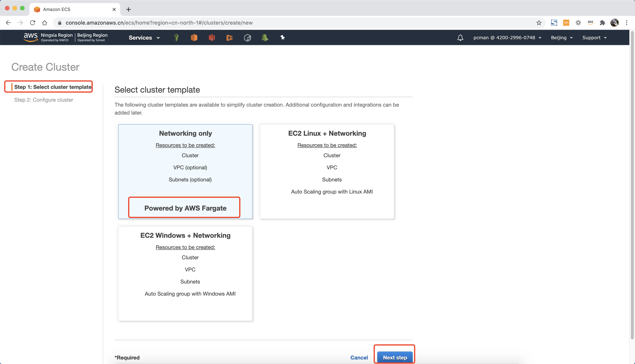Click the aea Amazon extension icon
This screenshot has width=635, height=364.
coord(590,22)
